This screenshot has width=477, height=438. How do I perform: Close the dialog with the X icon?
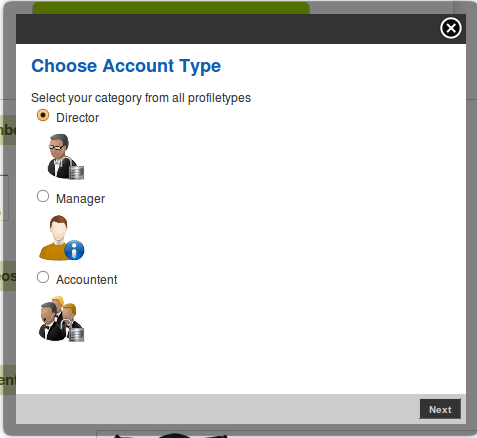451,28
